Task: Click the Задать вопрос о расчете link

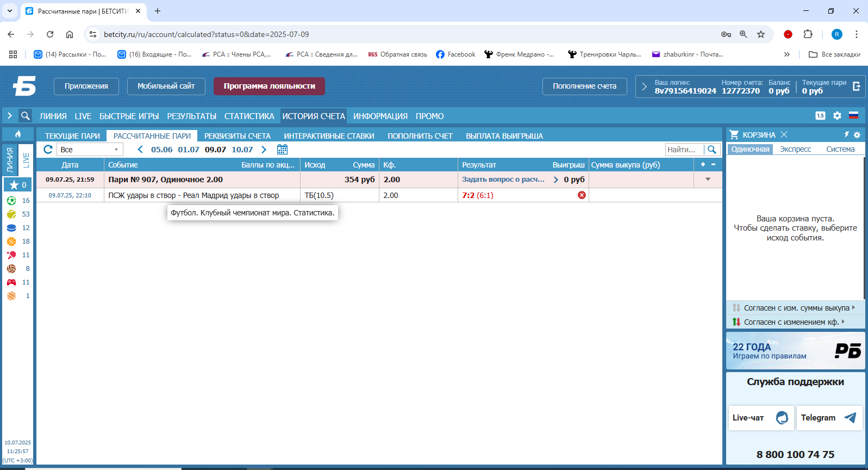Action: 503,180
